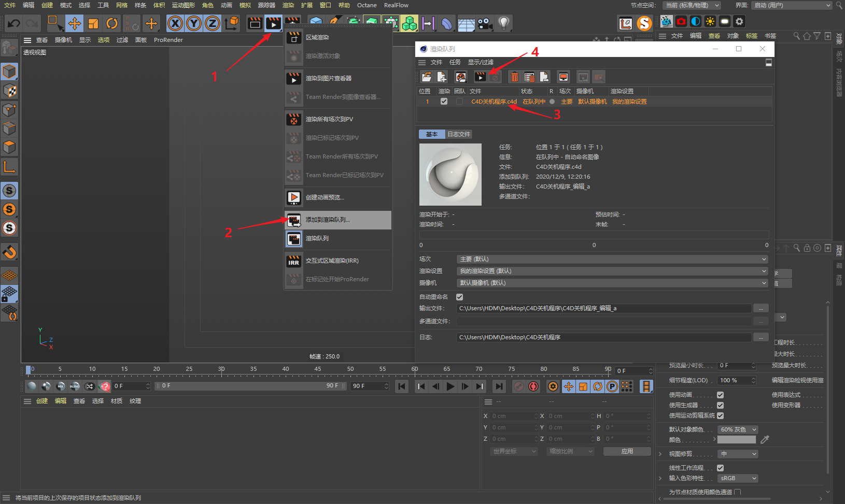Click the light bulb icon
This screenshot has width=845, height=504.
pos(504,23)
